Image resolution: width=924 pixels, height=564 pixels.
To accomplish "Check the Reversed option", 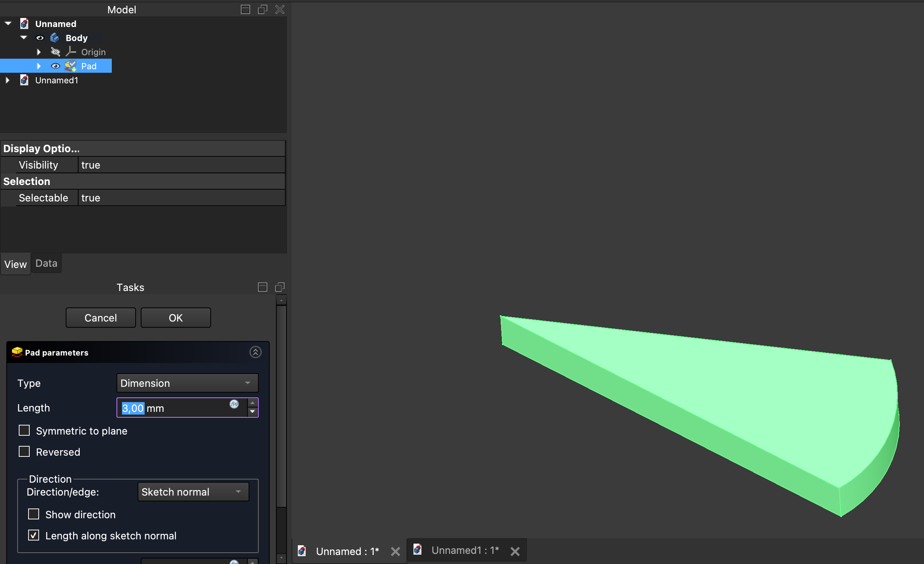I will [x=24, y=452].
